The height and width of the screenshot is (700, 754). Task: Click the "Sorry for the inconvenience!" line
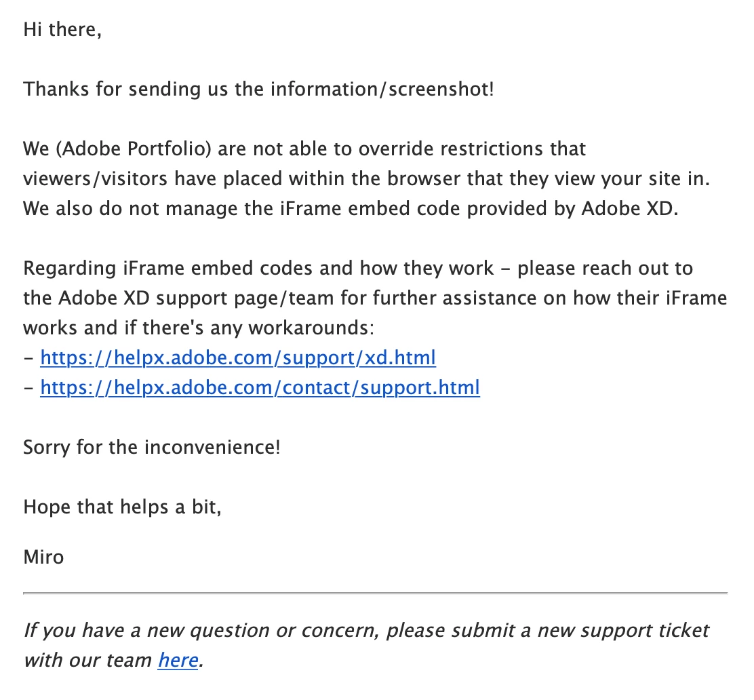[x=152, y=447]
